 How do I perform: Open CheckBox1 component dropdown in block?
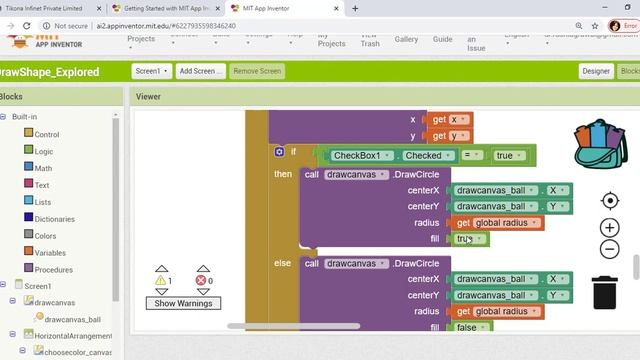[x=362, y=156]
